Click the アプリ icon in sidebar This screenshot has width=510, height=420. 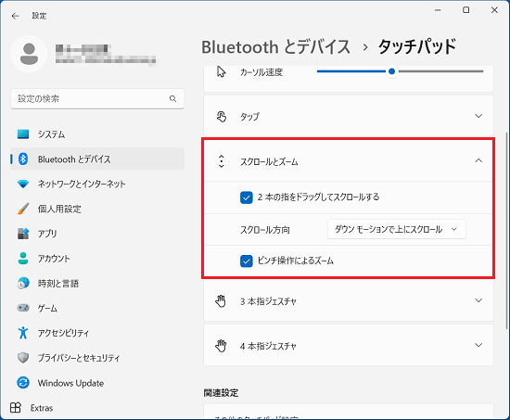click(x=23, y=234)
